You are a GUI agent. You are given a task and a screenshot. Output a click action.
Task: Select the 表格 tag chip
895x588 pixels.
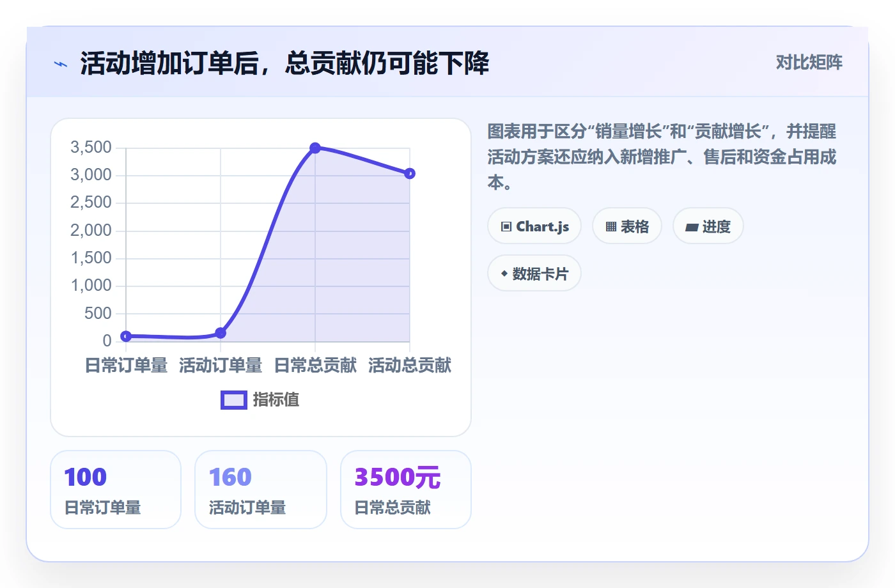point(627,226)
